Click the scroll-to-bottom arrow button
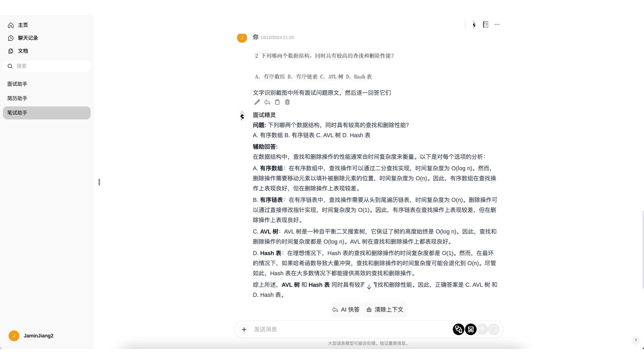 [369, 287]
